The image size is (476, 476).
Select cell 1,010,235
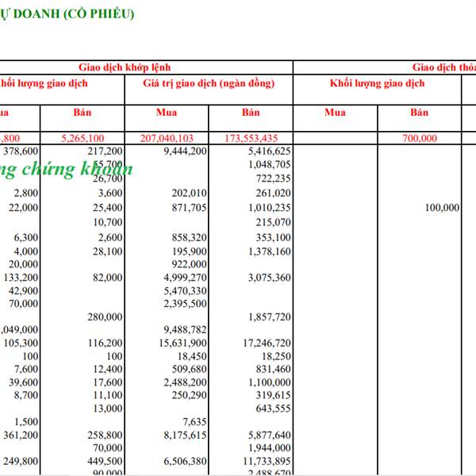click(269, 208)
